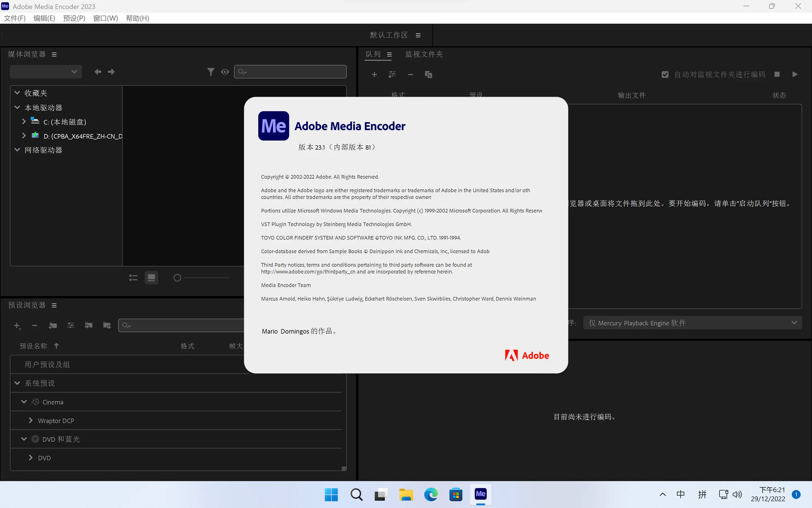The image size is (812, 508).
Task: Click the stop queue button
Action: click(x=777, y=74)
